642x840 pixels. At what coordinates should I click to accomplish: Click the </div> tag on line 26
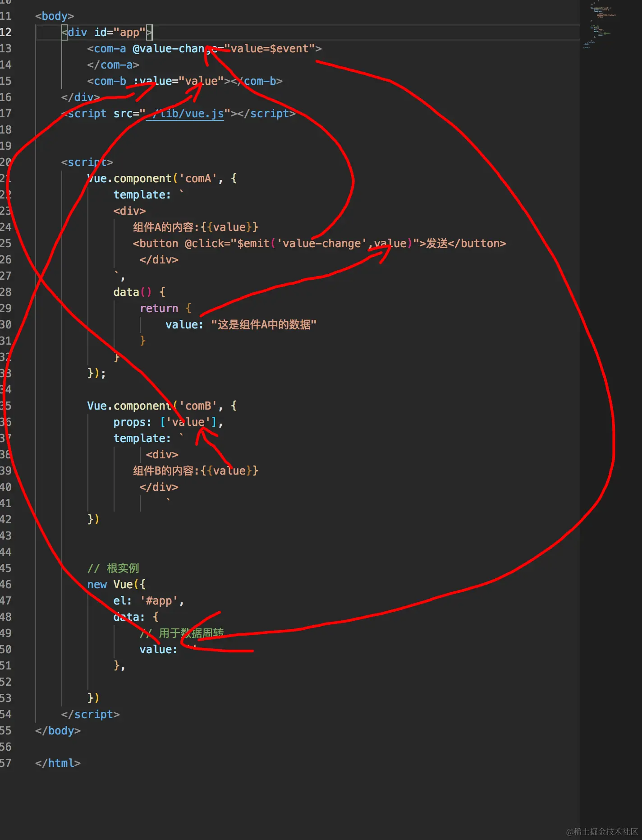tap(159, 260)
